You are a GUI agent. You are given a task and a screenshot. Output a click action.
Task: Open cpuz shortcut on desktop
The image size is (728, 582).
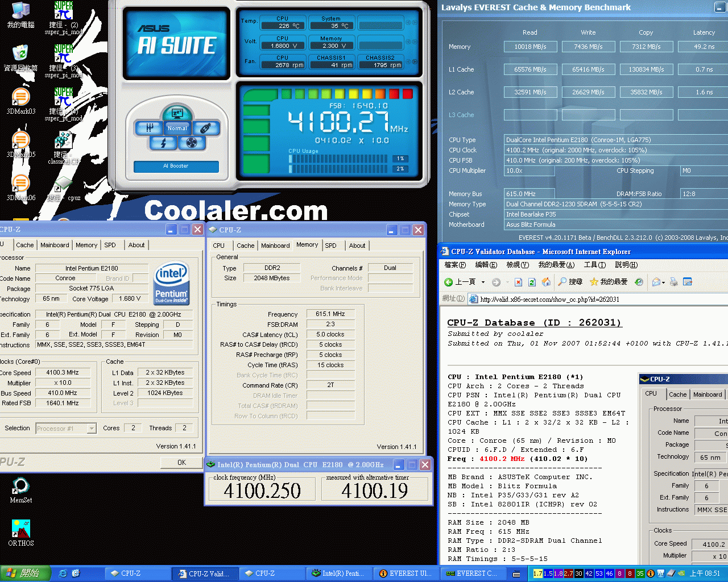coord(63,188)
